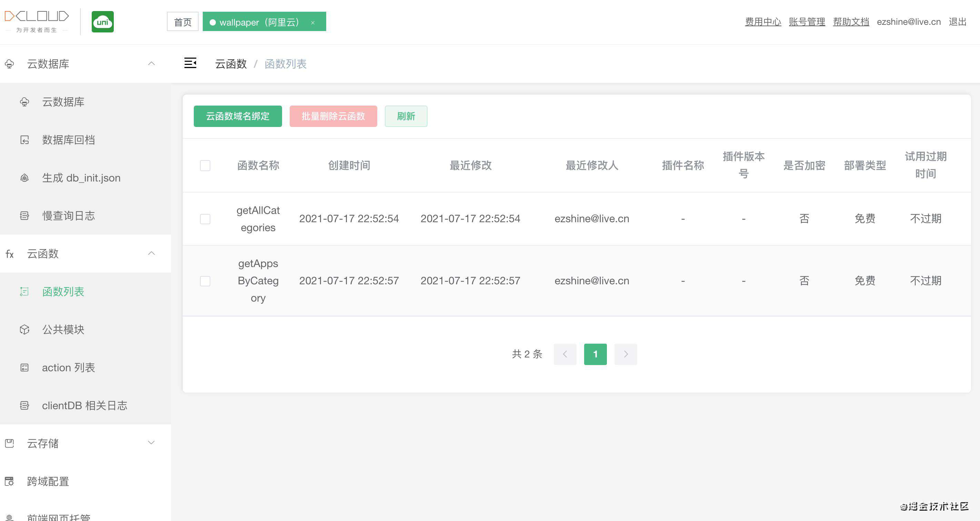Image resolution: width=980 pixels, height=521 pixels.
Task: Click the 生成 db_init.json icon
Action: point(24,178)
